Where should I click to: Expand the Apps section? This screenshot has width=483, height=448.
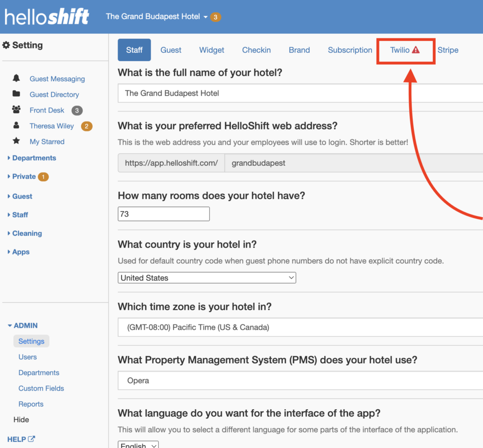[x=19, y=251]
